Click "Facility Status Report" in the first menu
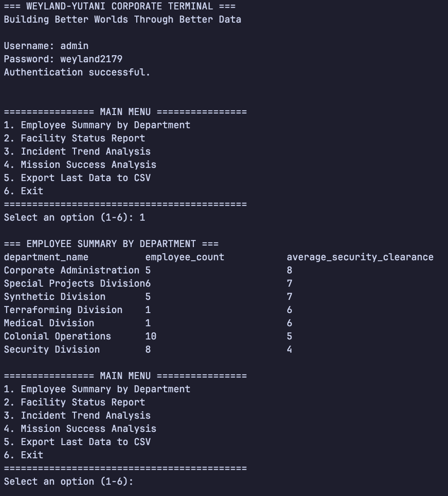Viewport: 448px width, 496px height. (83, 138)
